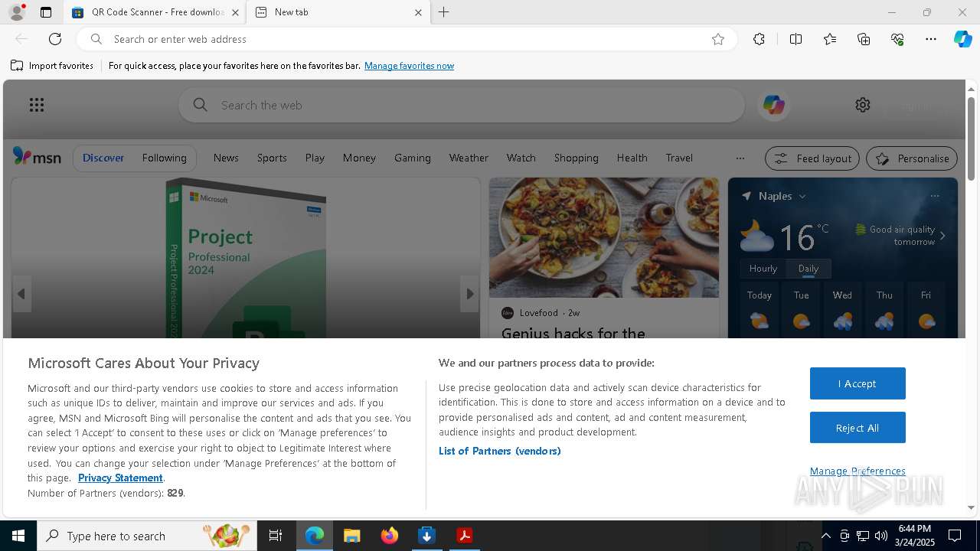Open the new tab plus button

(443, 12)
